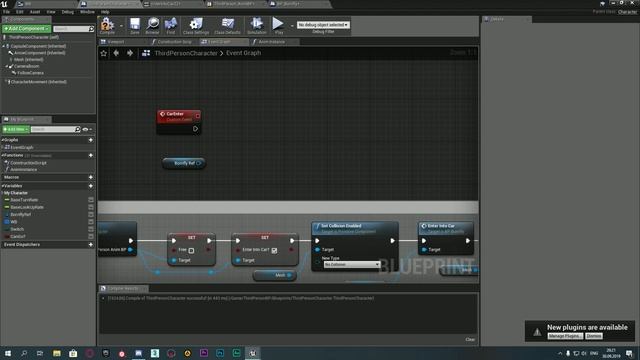Open the Edit menu
This screenshot has height=360, width=640.
[20, 12]
